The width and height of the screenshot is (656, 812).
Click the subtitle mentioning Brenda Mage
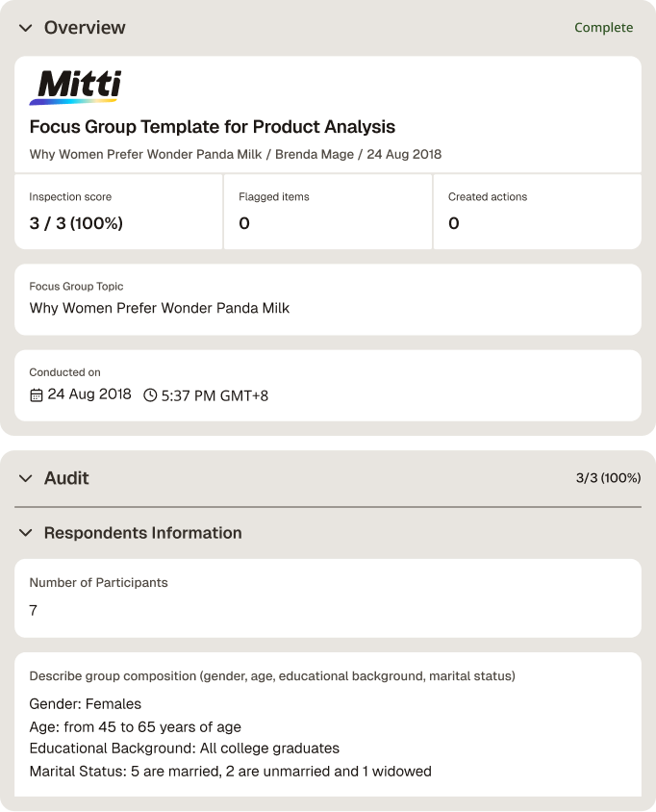pyautogui.click(x=236, y=154)
